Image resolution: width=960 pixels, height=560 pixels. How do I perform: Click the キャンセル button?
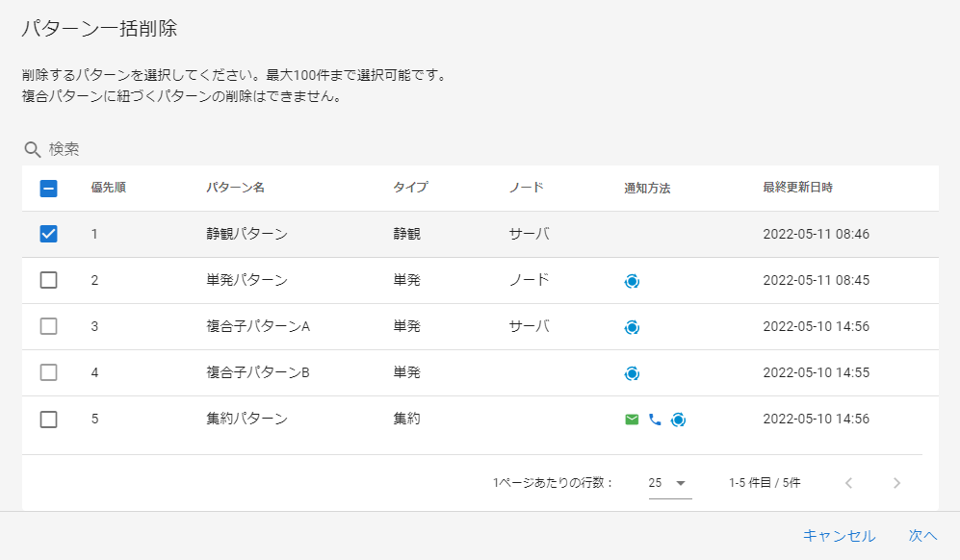coord(839,536)
